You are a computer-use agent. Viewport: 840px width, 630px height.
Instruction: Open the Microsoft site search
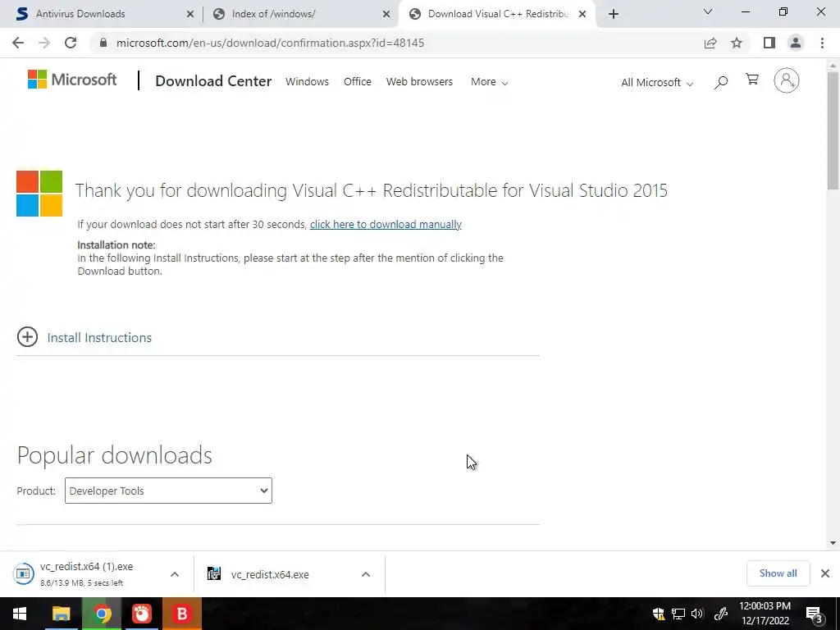(721, 82)
